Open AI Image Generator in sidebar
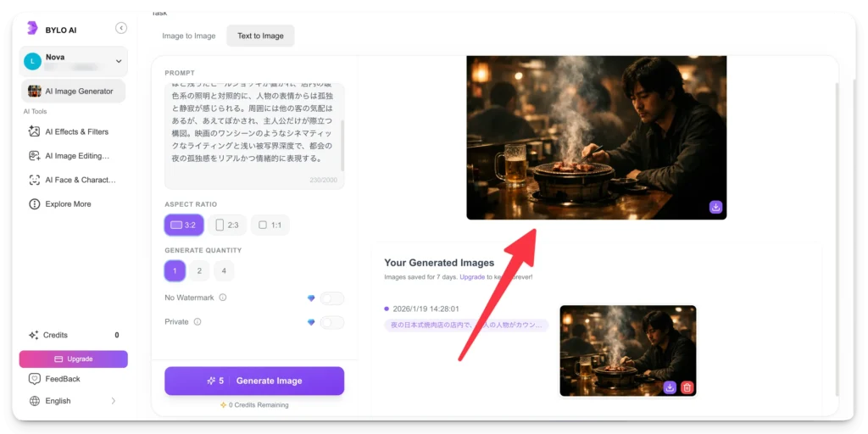Image resolution: width=868 pixels, height=434 pixels. pos(73,92)
